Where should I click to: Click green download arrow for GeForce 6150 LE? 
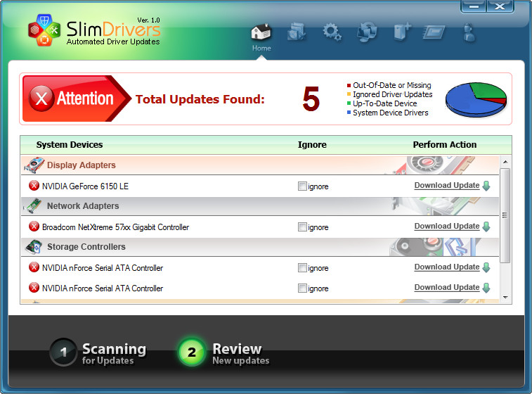click(x=486, y=186)
